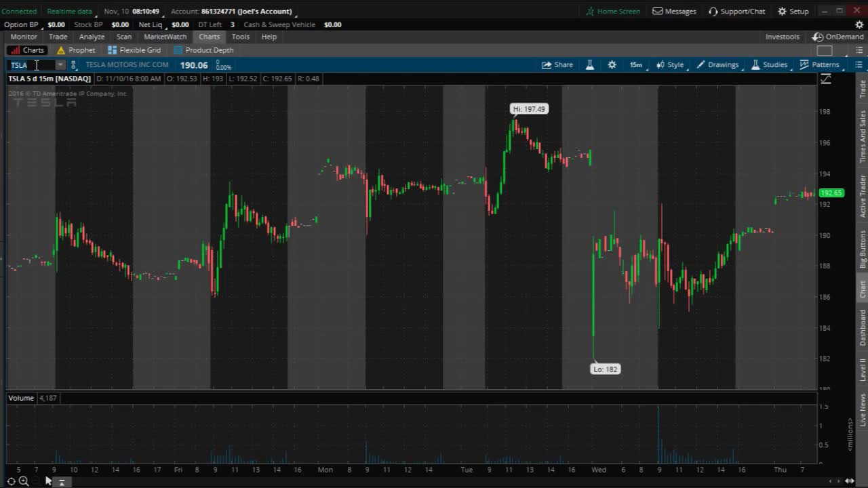Click the Hi: 197.49 price bubble
Image resolution: width=868 pixels, height=488 pixels.
(528, 108)
